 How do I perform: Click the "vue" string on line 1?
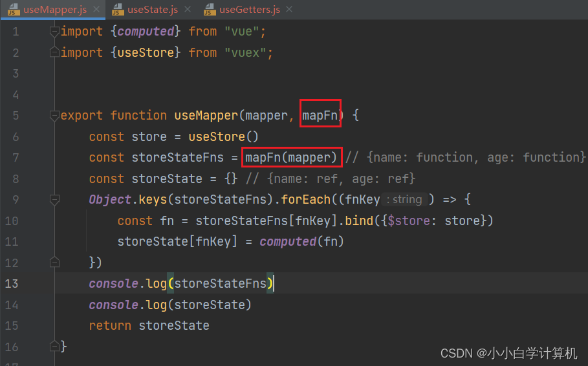tap(241, 32)
